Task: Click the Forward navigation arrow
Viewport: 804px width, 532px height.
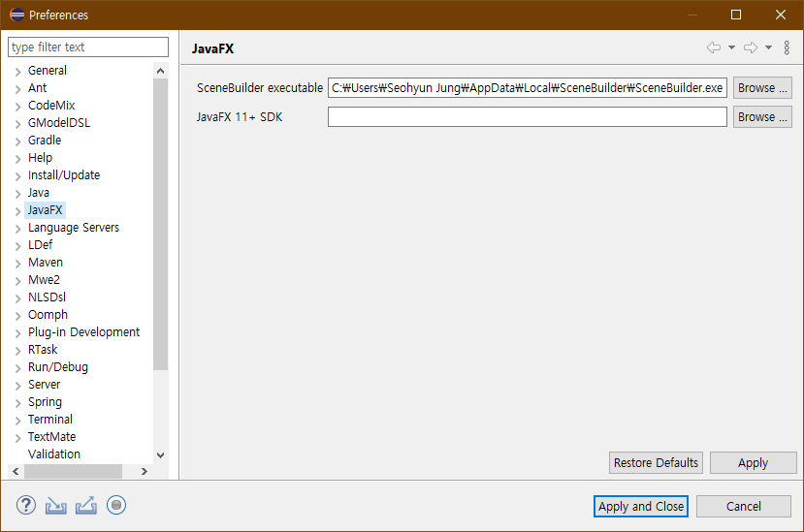Action: tap(750, 47)
